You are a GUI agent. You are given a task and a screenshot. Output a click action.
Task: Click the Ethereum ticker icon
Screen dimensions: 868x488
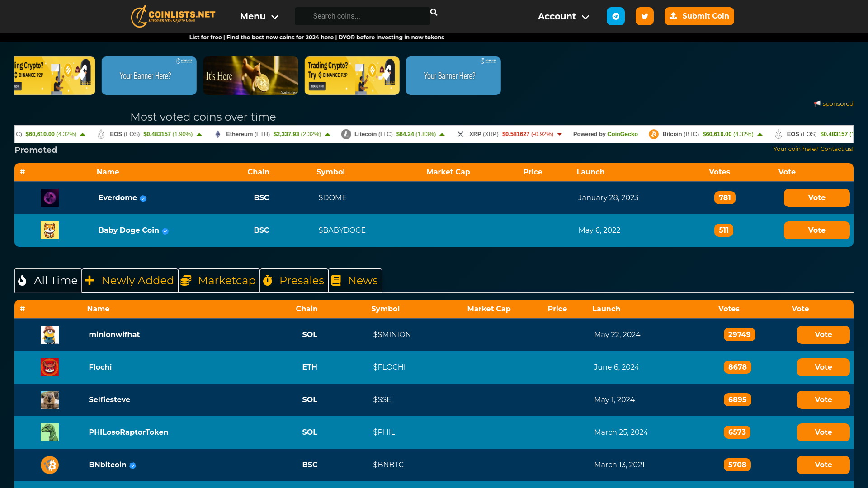coord(218,134)
